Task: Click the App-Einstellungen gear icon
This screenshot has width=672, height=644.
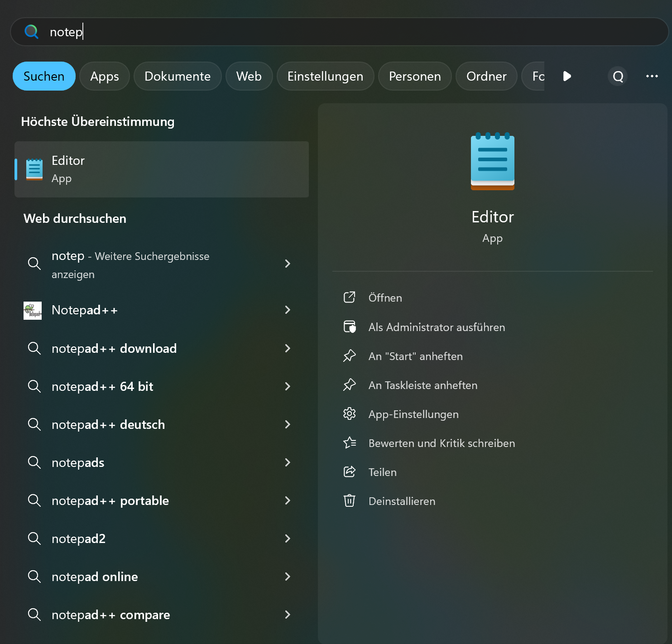Action: 350,413
